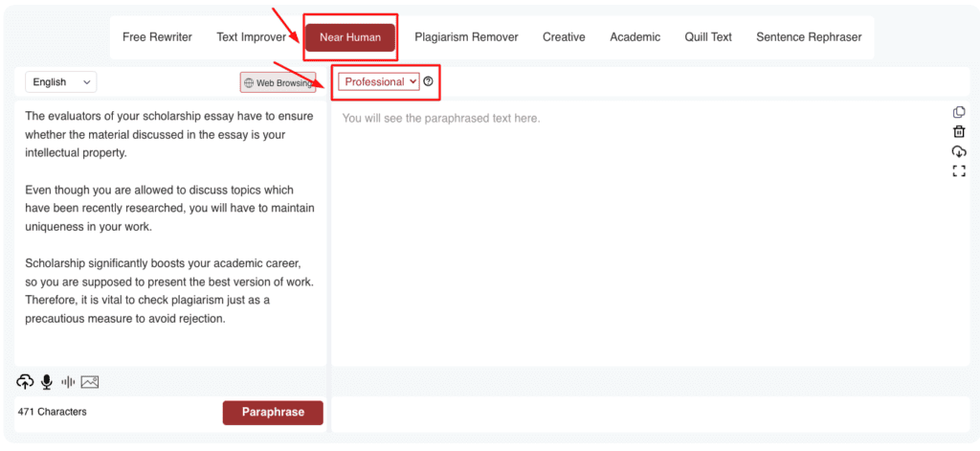Click the microphone speech input icon
The height and width of the screenshot is (451, 980).
(x=46, y=381)
